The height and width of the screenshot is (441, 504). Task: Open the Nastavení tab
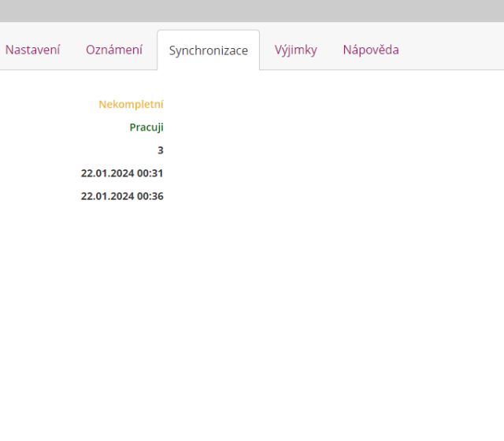point(32,50)
